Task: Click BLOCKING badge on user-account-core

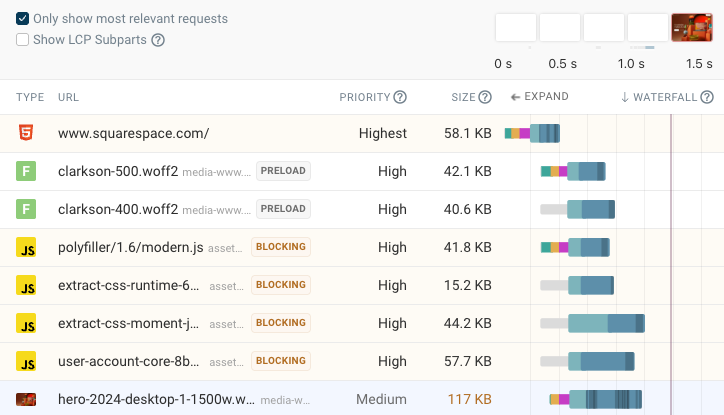Action: tap(281, 361)
